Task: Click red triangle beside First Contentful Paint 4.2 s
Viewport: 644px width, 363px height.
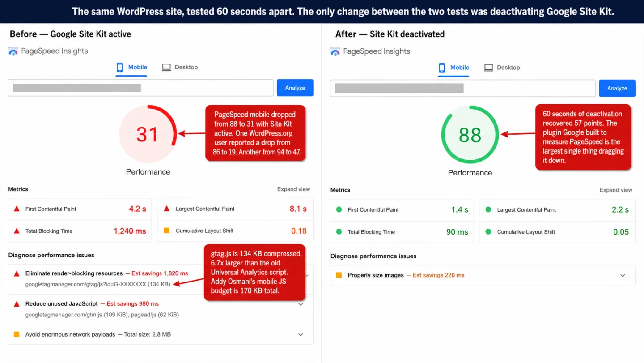Action: click(x=17, y=209)
